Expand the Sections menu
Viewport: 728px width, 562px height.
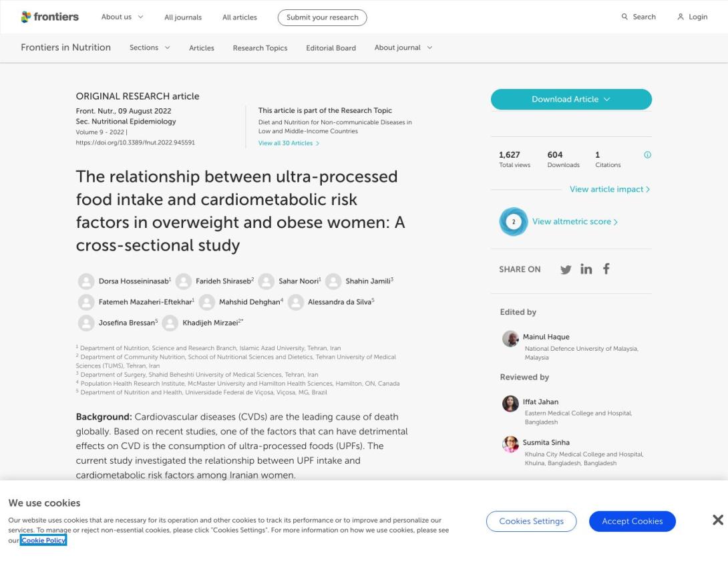(x=150, y=48)
